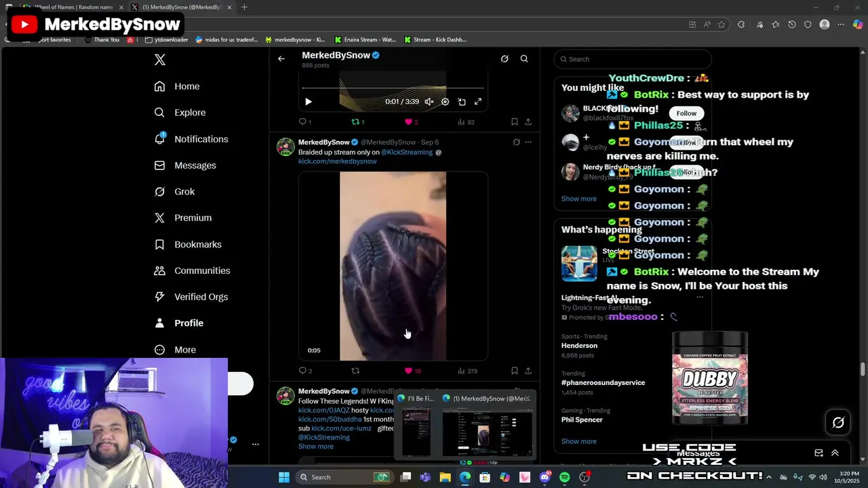Screen dimensions: 868x488
Task: Open Grok from the sidebar
Action: [x=174, y=192]
